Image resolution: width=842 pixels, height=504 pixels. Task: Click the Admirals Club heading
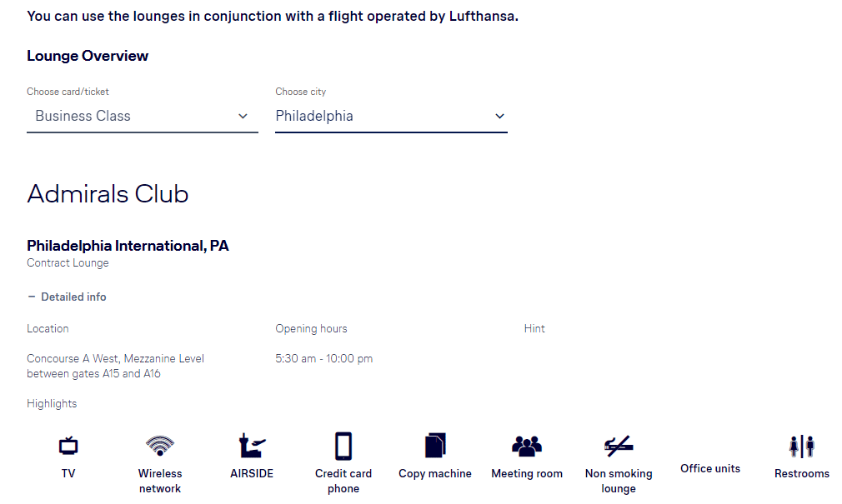pyautogui.click(x=108, y=194)
